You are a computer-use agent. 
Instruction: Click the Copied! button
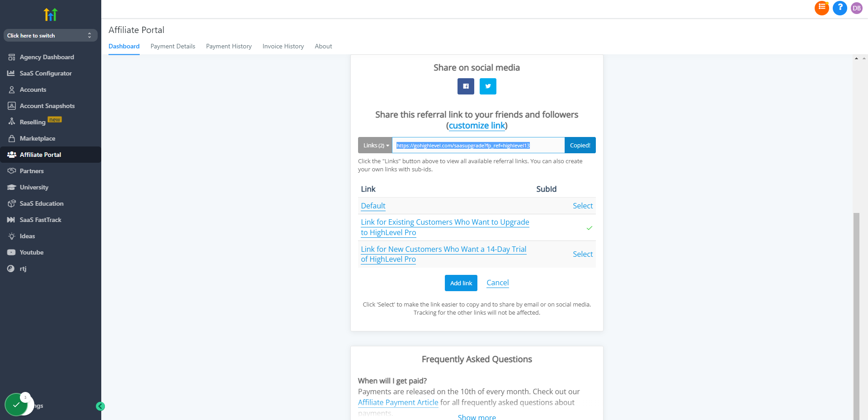pos(580,145)
